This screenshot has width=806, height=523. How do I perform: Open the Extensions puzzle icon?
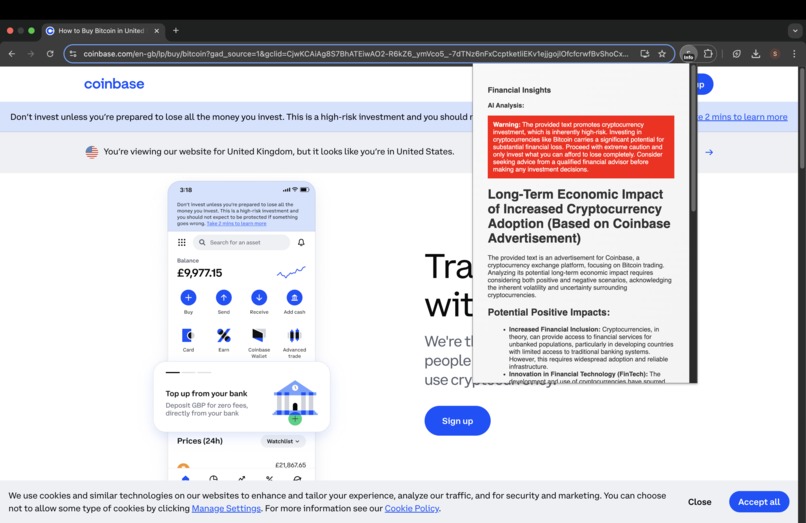click(x=708, y=53)
